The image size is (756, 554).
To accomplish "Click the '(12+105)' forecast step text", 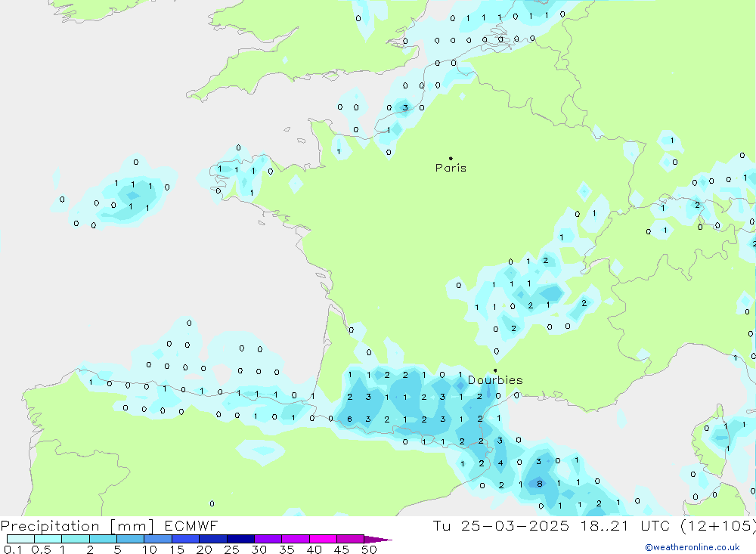I will click(718, 525).
